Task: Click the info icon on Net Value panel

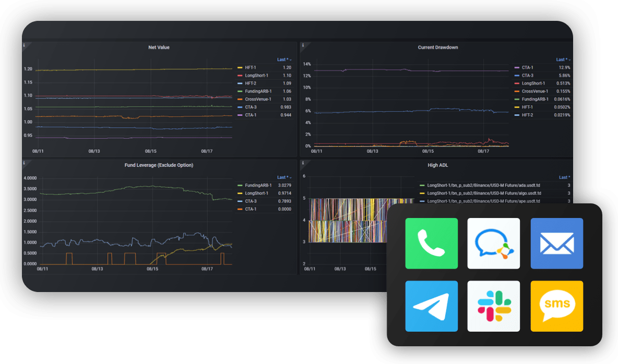Action: 23,46
